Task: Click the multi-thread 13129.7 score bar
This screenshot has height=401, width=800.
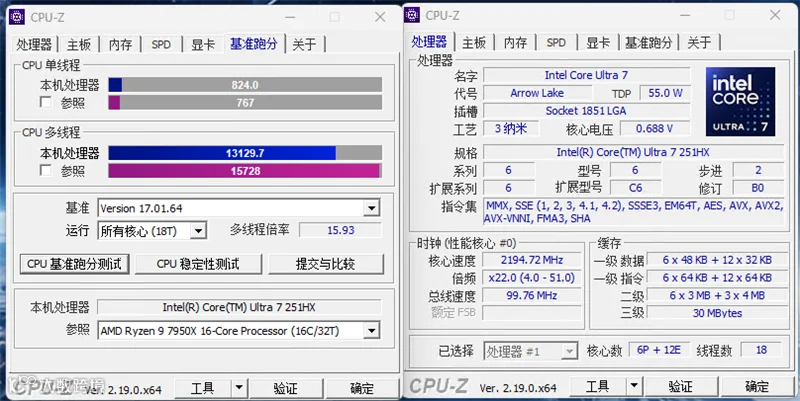Action: (x=245, y=153)
